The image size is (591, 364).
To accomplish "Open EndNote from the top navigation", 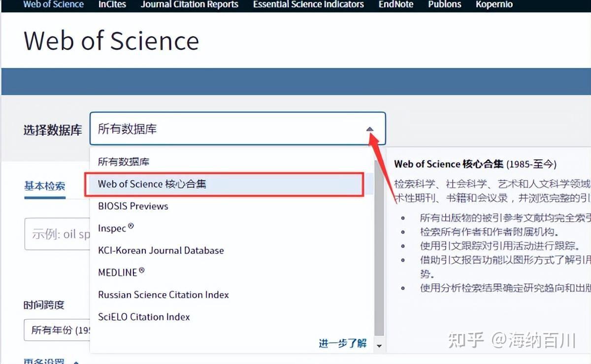I will pyautogui.click(x=396, y=4).
